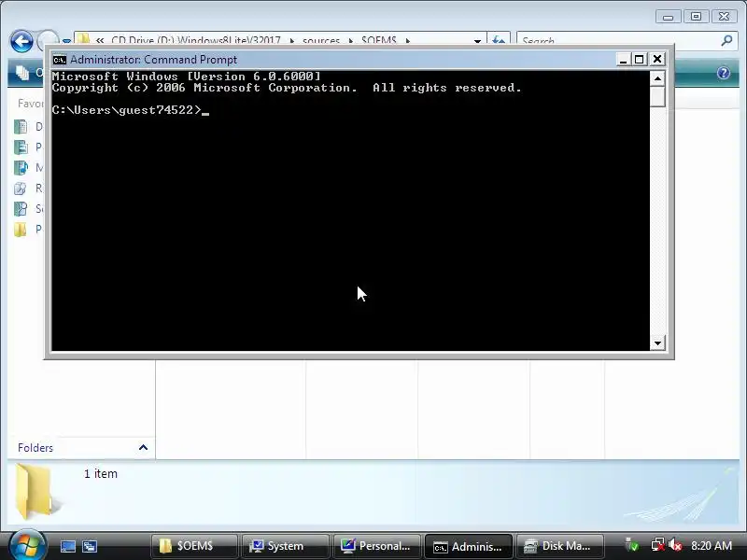Minimize the Command Prompt window
747x560 pixels.
(623, 59)
